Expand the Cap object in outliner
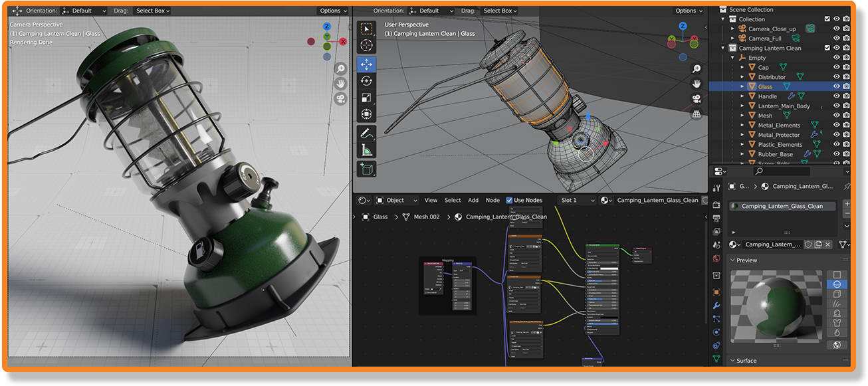The image size is (868, 386). coord(742,67)
